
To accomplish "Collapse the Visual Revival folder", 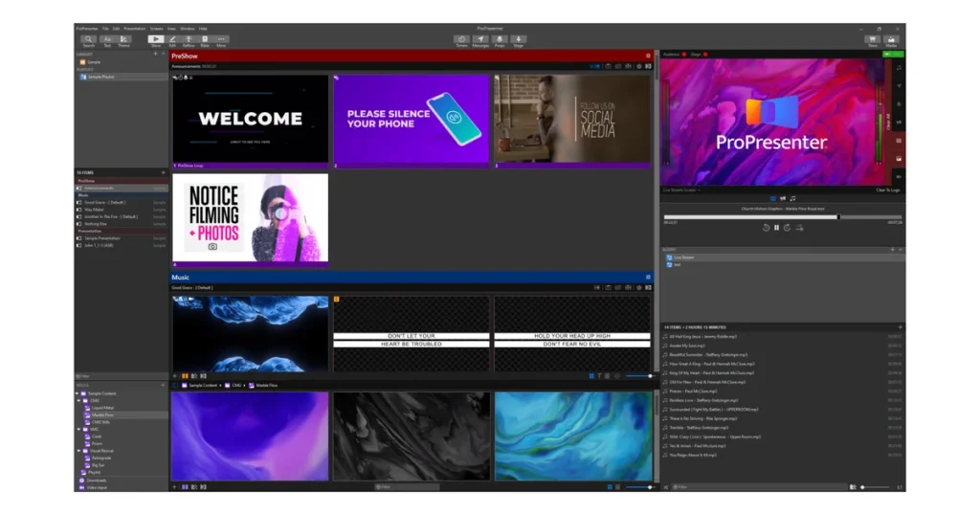I will coord(78,451).
